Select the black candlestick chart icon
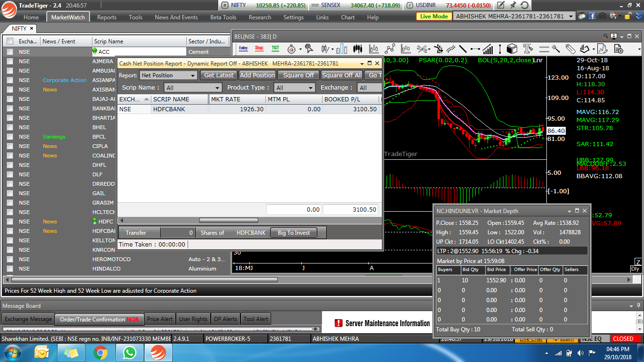The image size is (644, 362). click(x=357, y=49)
